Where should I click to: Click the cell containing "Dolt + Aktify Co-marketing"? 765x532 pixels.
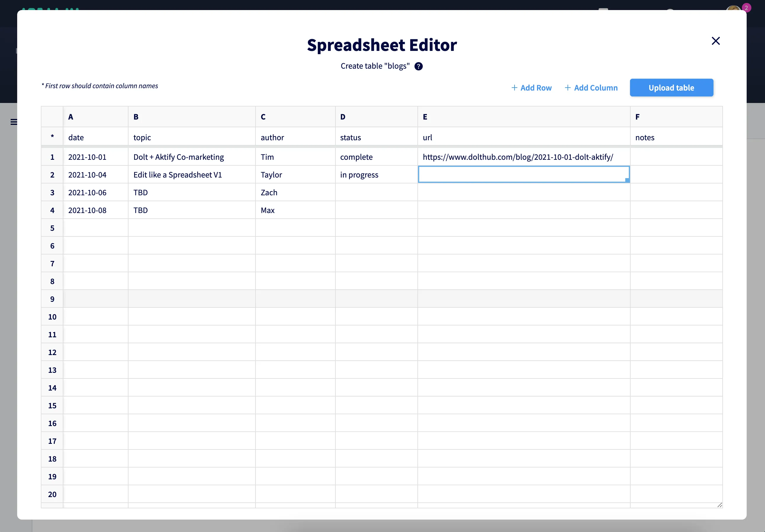click(192, 157)
